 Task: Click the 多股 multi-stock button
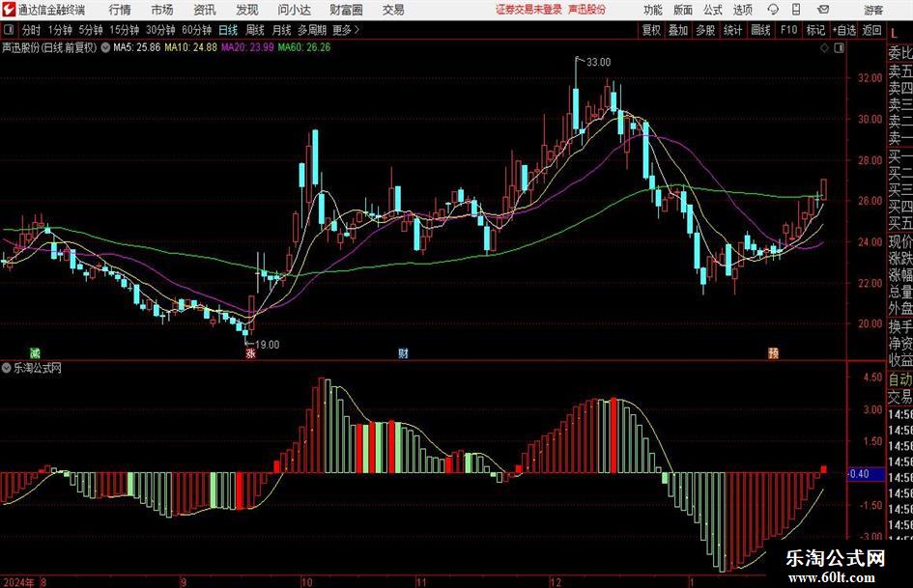coord(705,30)
